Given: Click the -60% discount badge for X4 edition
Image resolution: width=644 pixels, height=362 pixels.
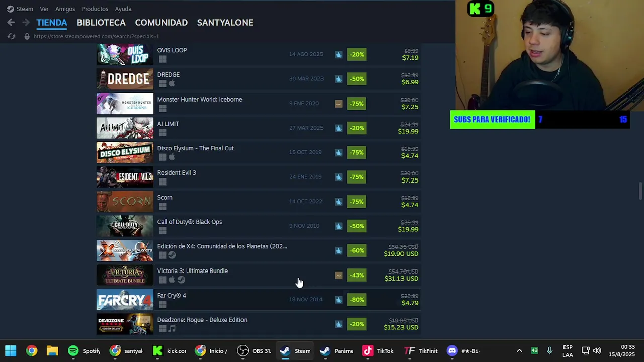Looking at the screenshot, I should coord(357,250).
